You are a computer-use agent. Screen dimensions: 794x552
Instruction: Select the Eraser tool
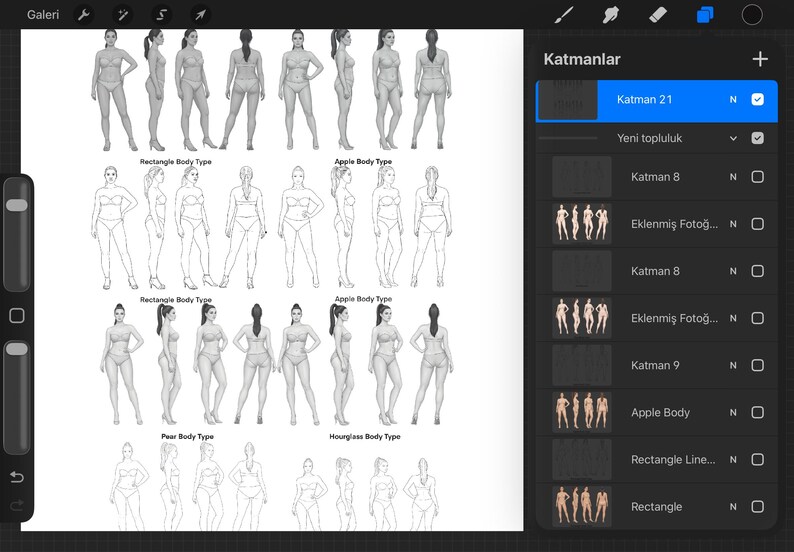pos(658,15)
